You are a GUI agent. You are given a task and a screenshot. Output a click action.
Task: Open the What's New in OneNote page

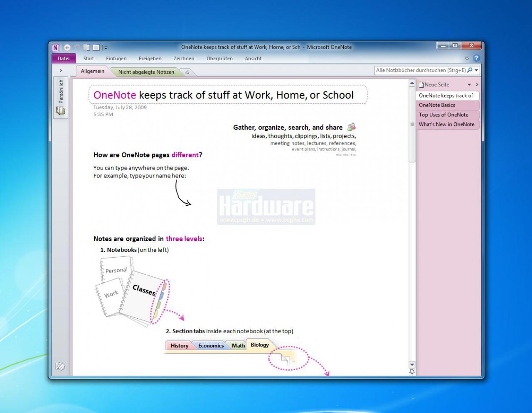pos(447,124)
